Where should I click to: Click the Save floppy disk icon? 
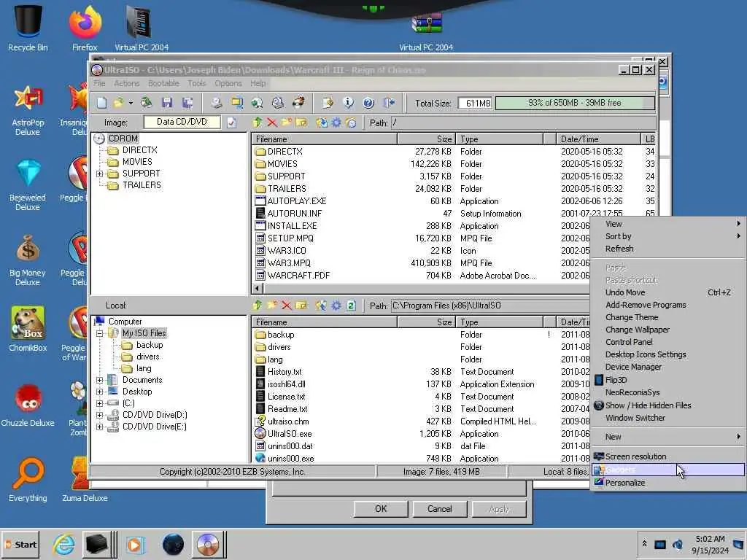point(167,103)
